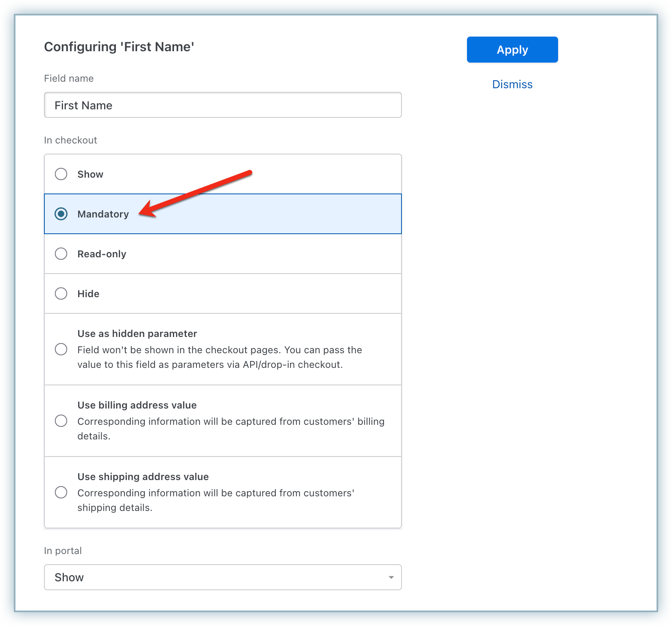
Task: Choose the Read-only radio button
Action: tap(61, 254)
